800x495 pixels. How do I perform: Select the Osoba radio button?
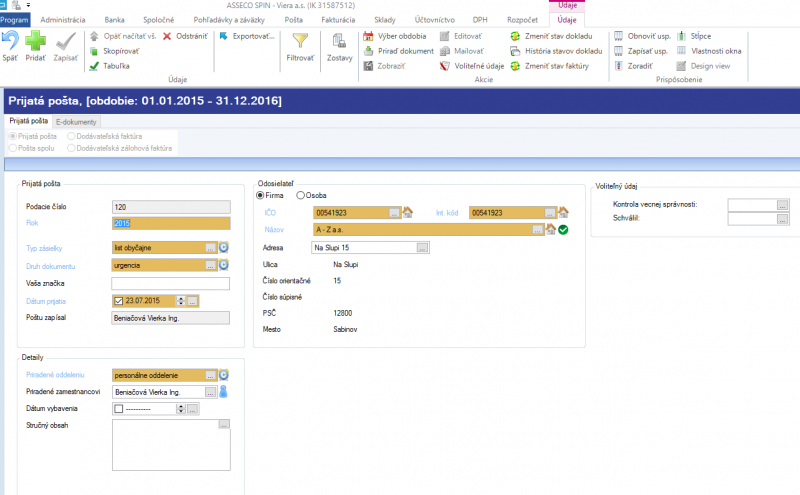(301, 195)
